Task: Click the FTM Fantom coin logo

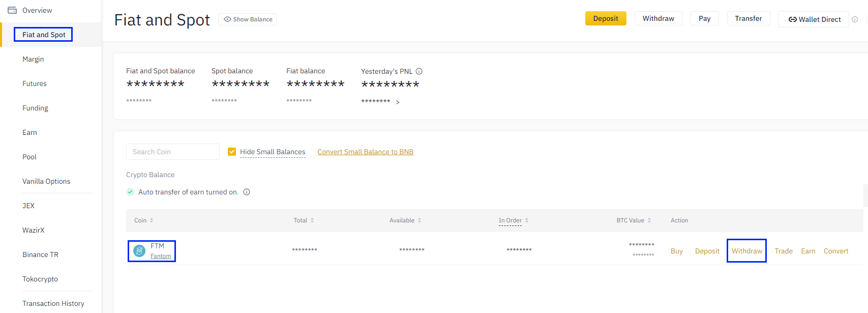Action: [139, 251]
